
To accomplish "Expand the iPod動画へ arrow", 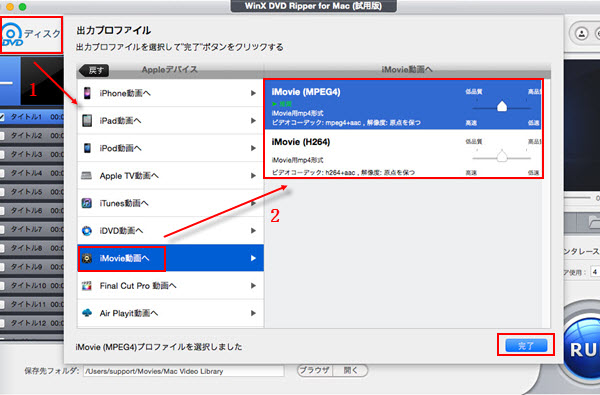I will tap(253, 148).
